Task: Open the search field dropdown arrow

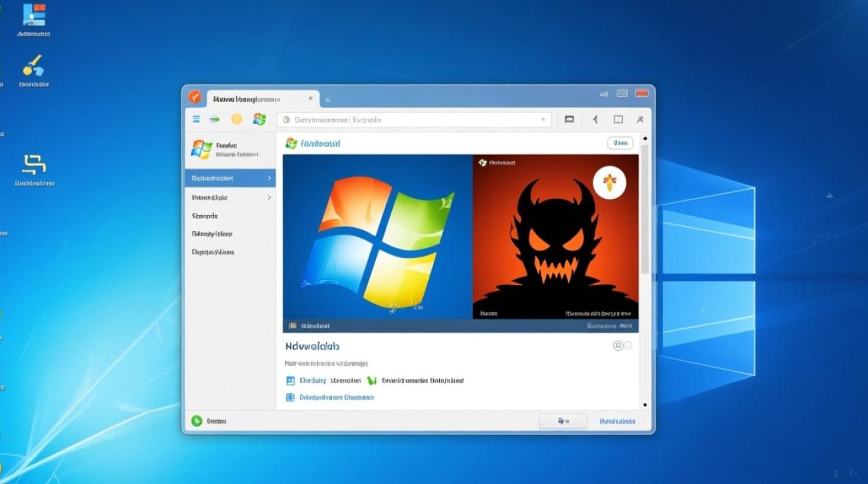Action: (x=543, y=119)
